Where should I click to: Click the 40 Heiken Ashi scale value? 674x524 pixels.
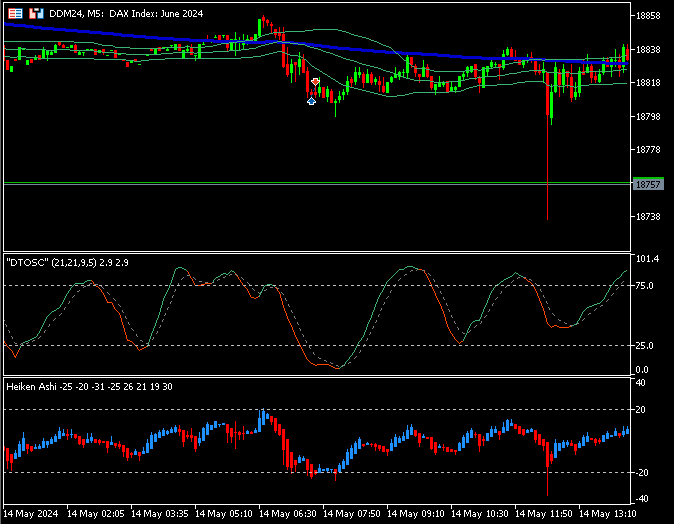click(x=640, y=383)
